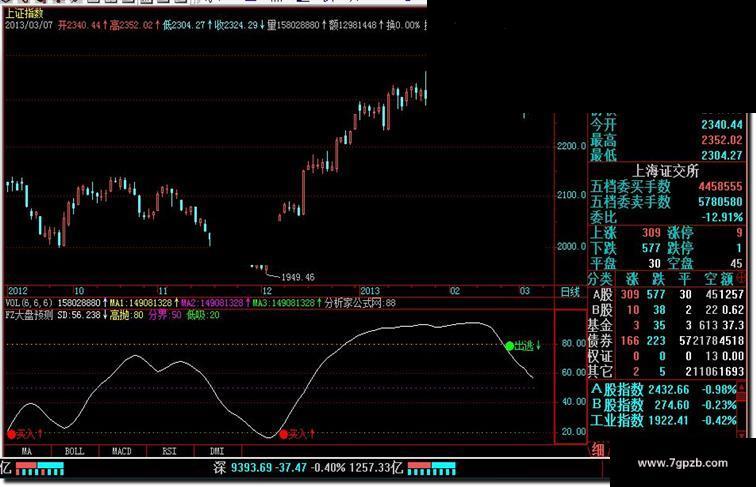Select the 1949.46 low price annotation
This screenshot has height=487, width=756.
click(297, 277)
